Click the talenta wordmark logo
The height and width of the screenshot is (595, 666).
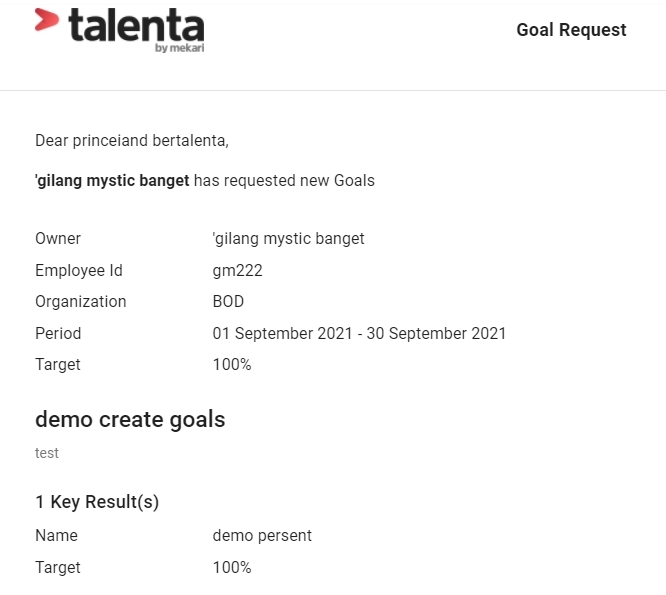click(x=136, y=25)
